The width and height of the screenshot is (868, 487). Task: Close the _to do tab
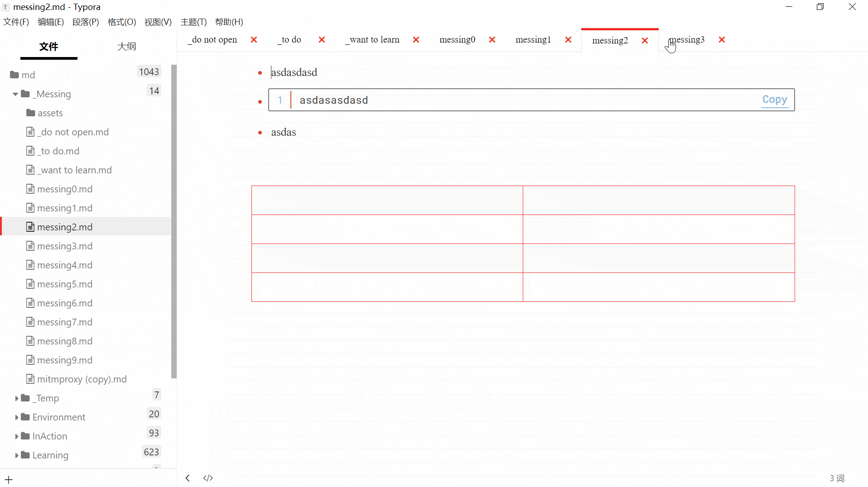[x=322, y=39]
